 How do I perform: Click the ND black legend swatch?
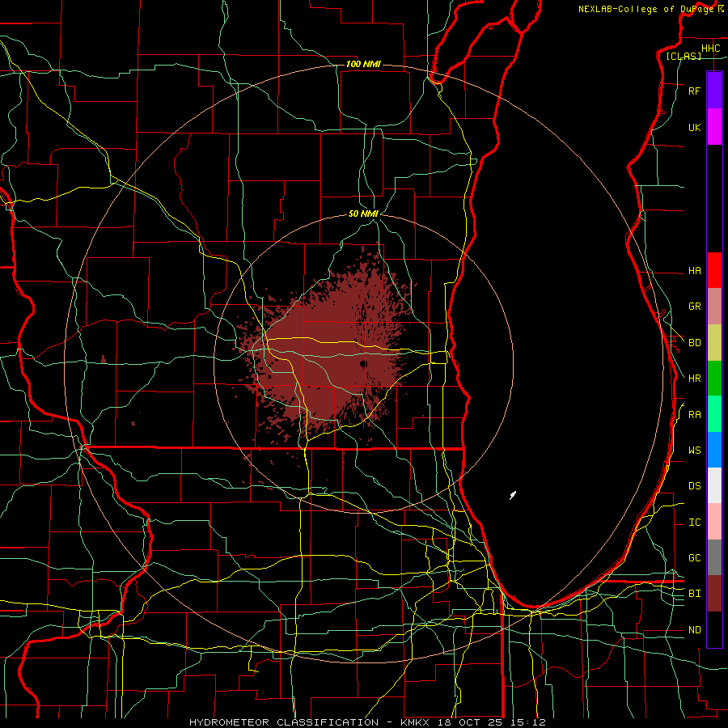point(714,629)
